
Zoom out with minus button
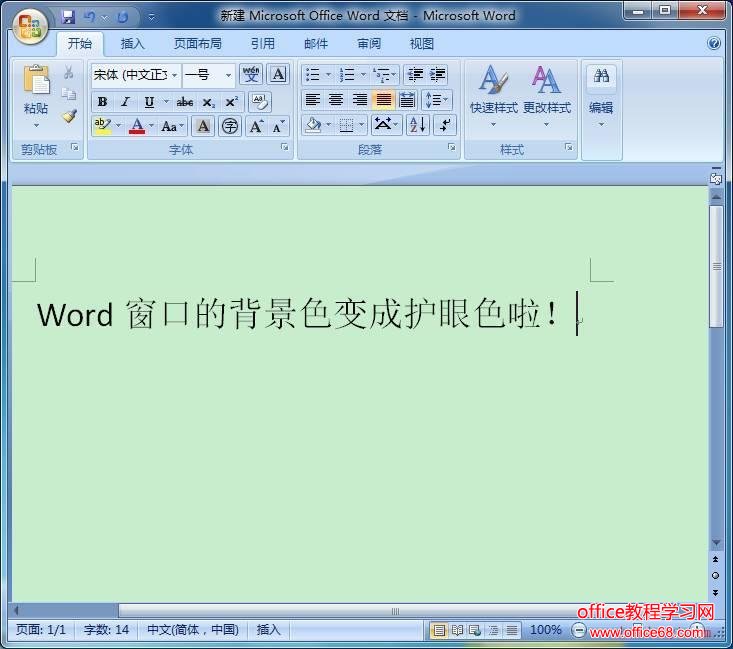click(x=578, y=630)
